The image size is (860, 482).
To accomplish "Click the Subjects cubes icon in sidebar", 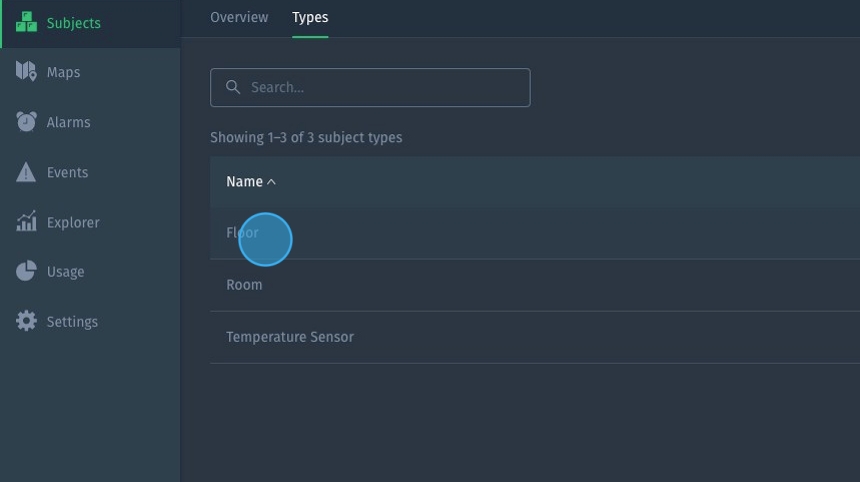I will (26, 23).
